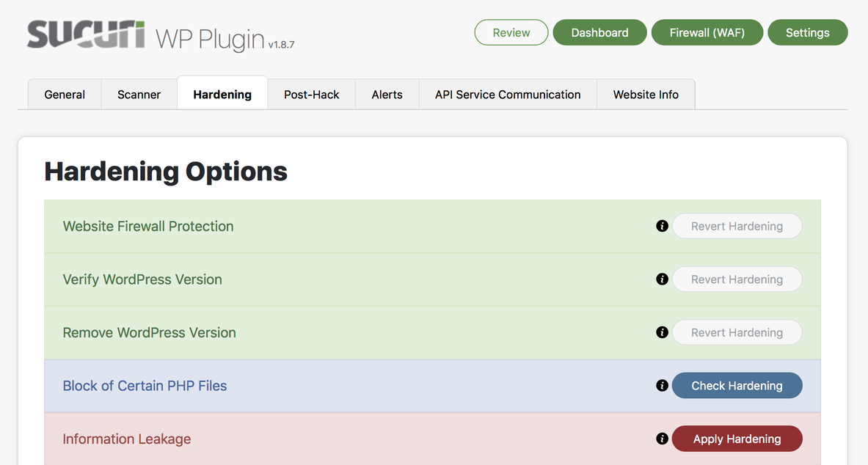
Task: Switch to the Scanner tab
Action: 139,95
